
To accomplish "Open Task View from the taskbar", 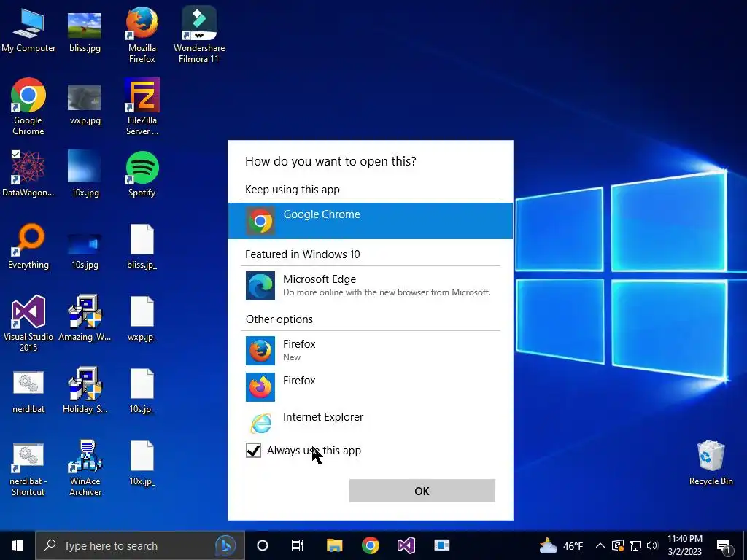I will pyautogui.click(x=298, y=545).
